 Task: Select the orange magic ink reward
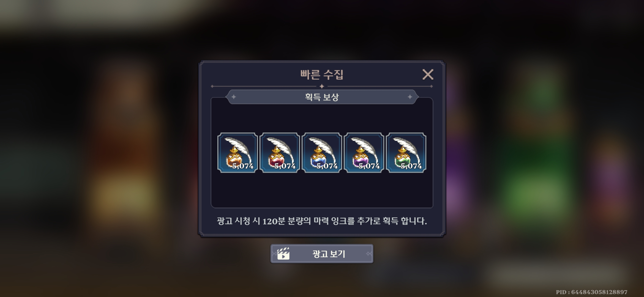(238, 153)
